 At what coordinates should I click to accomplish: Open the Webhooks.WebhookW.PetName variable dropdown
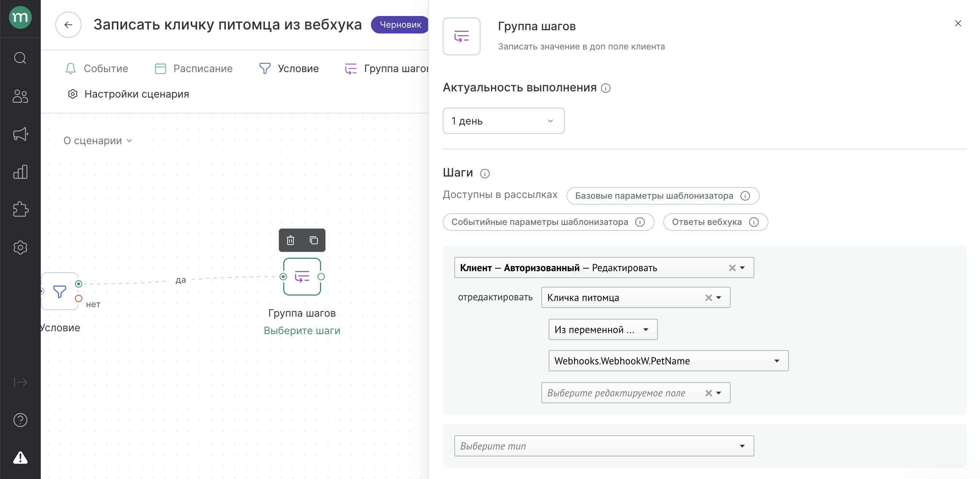[668, 361]
